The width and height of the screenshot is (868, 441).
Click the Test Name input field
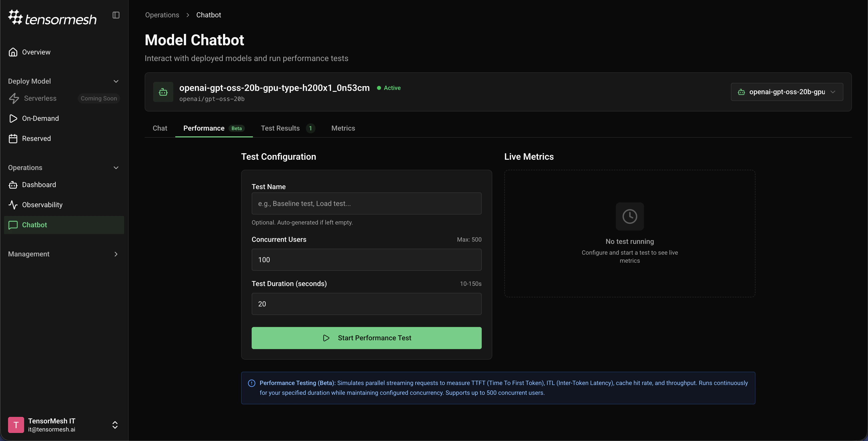[x=366, y=203]
